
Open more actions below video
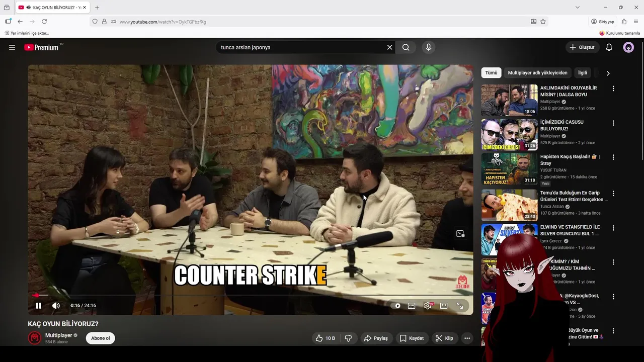(x=467, y=338)
